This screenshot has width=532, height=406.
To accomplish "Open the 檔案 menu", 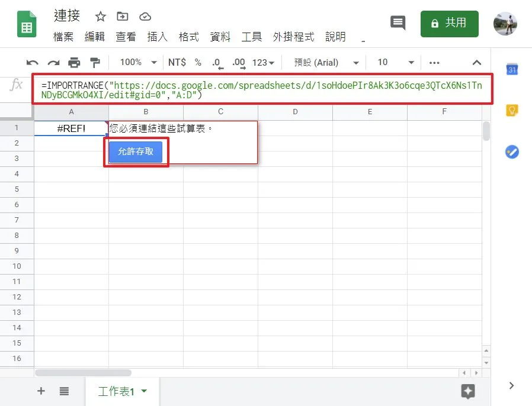I will pos(63,37).
